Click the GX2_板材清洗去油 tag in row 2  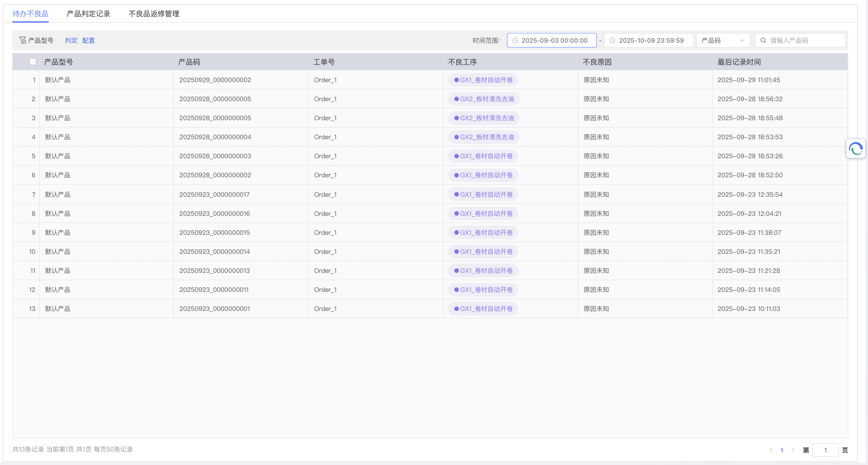pos(484,99)
